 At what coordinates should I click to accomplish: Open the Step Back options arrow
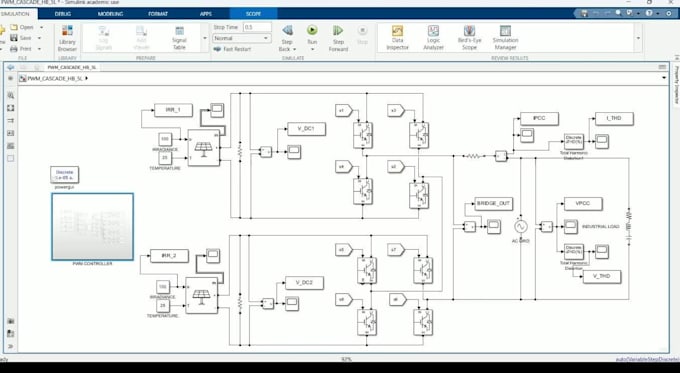click(294, 49)
